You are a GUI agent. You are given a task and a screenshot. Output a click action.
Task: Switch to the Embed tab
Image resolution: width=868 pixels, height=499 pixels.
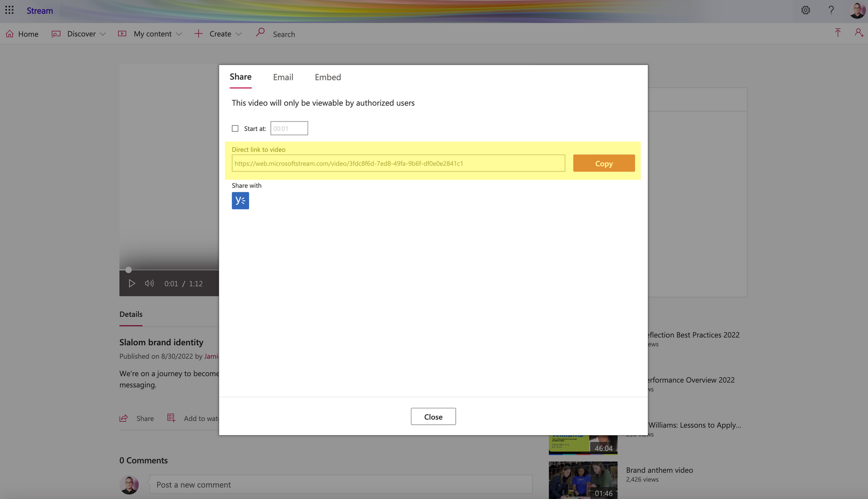click(327, 76)
